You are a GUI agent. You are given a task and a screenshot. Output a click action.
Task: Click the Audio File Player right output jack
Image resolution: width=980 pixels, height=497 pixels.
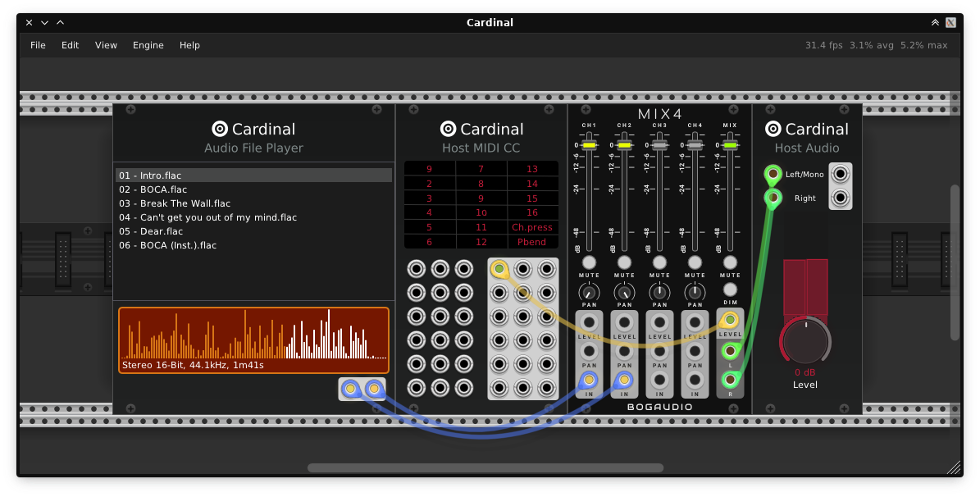click(374, 389)
